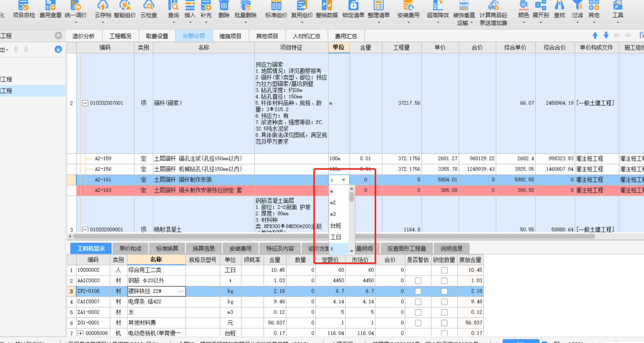The height and width of the screenshot is (343, 644).
Task: Click the blue download circle icon in left panel
Action: point(58,49)
